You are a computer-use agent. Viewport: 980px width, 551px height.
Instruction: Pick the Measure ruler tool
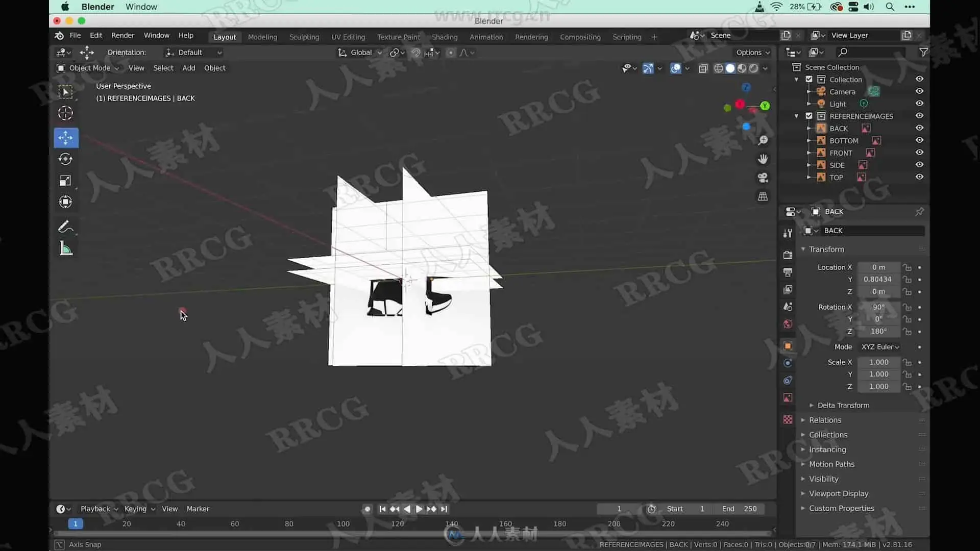[65, 248]
